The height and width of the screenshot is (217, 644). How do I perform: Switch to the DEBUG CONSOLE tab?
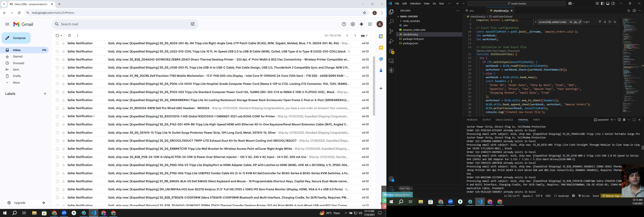click(504, 120)
